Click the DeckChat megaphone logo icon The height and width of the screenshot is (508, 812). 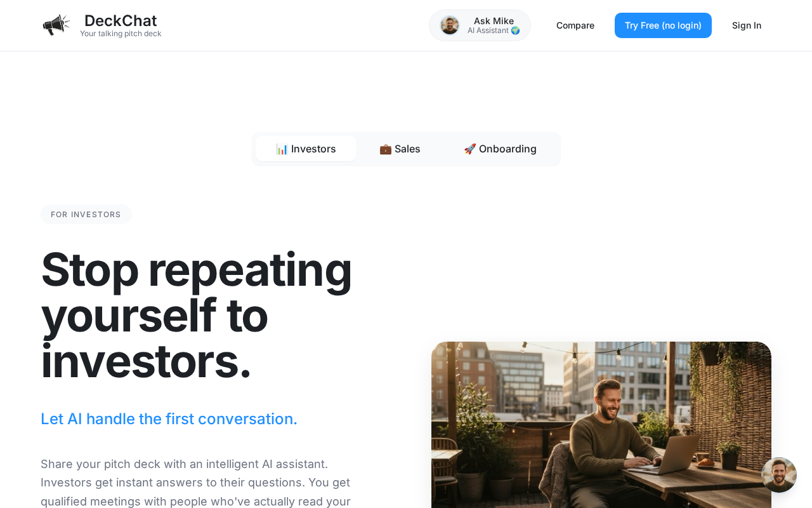(56, 25)
